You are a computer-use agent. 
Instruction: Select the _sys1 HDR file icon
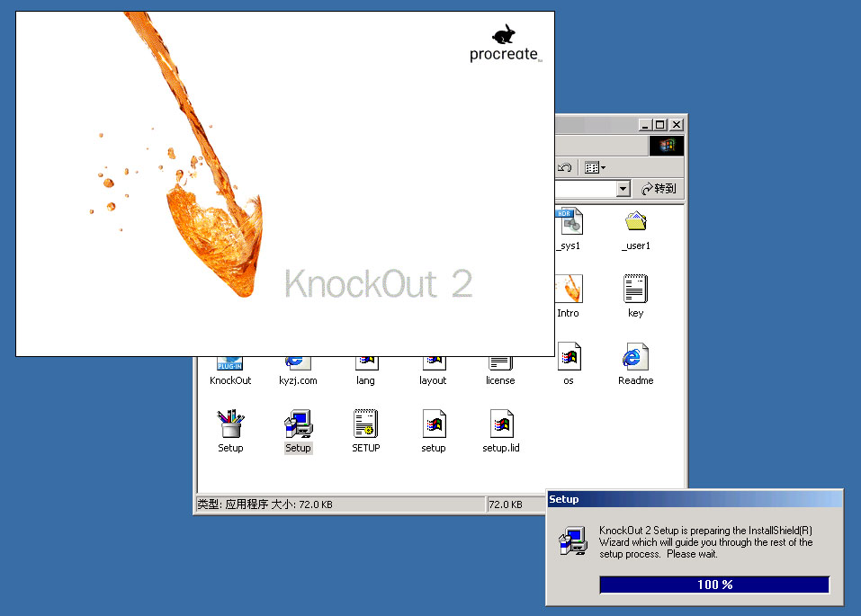pos(570,222)
